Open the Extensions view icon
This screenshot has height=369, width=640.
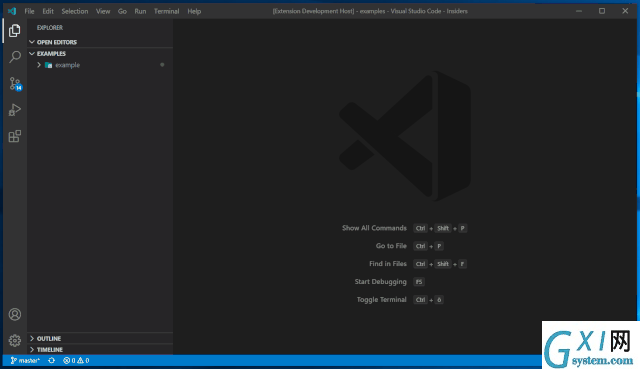pyautogui.click(x=15, y=136)
